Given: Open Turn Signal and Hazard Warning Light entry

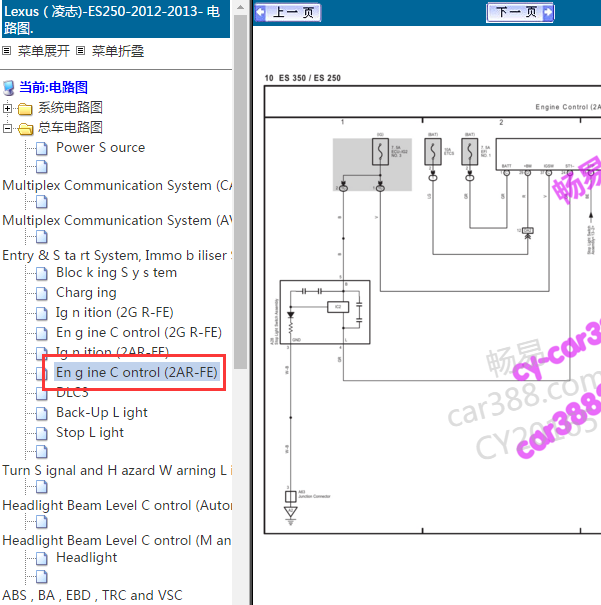Looking at the screenshot, I should (117, 470).
